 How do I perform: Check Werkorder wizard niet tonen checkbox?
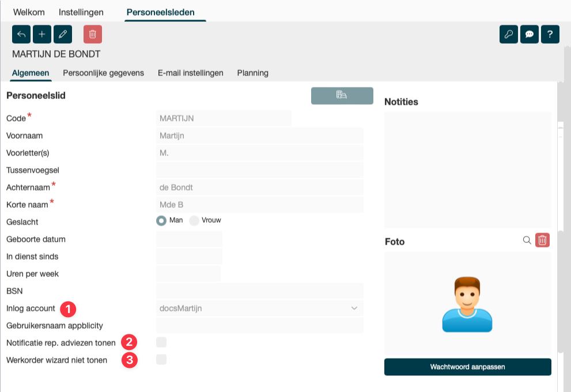pos(161,360)
